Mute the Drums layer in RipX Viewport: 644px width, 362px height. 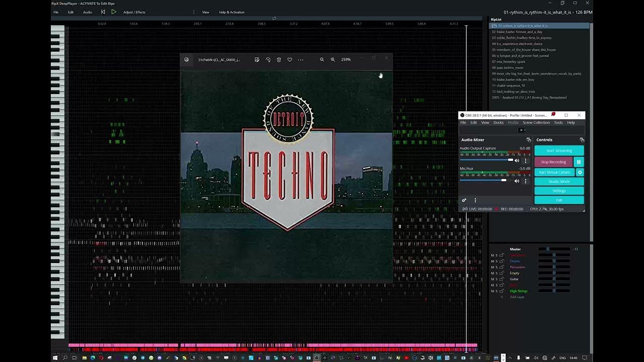pyautogui.click(x=492, y=261)
